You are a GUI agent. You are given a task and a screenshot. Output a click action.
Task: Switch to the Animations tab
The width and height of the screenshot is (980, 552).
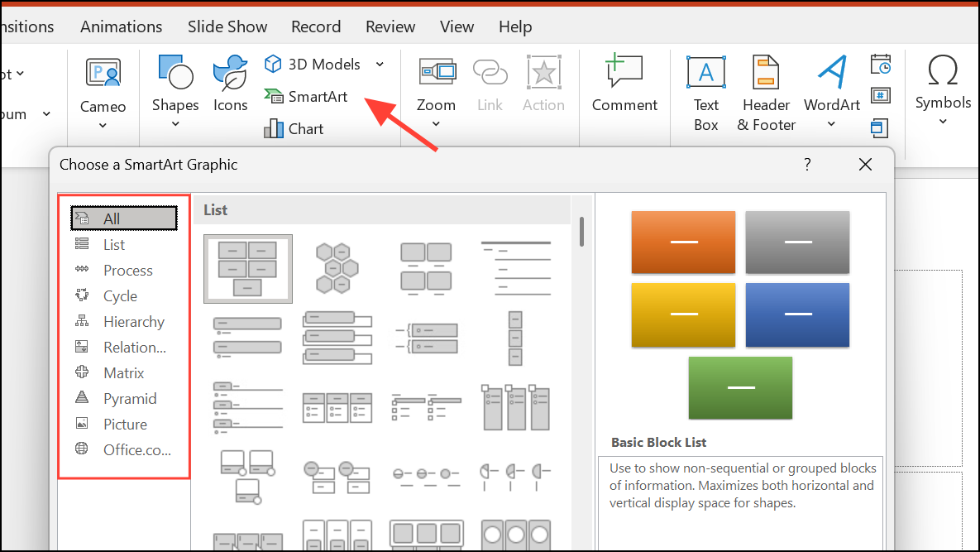[x=121, y=26]
